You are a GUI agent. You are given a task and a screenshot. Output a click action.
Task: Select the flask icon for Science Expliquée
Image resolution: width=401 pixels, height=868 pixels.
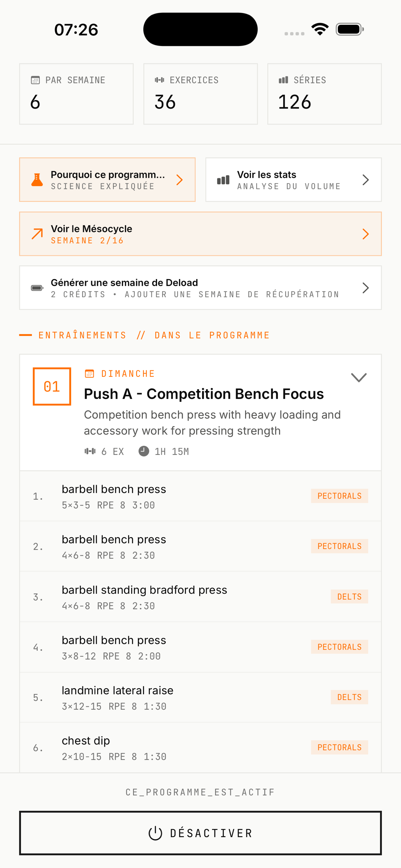click(x=37, y=180)
